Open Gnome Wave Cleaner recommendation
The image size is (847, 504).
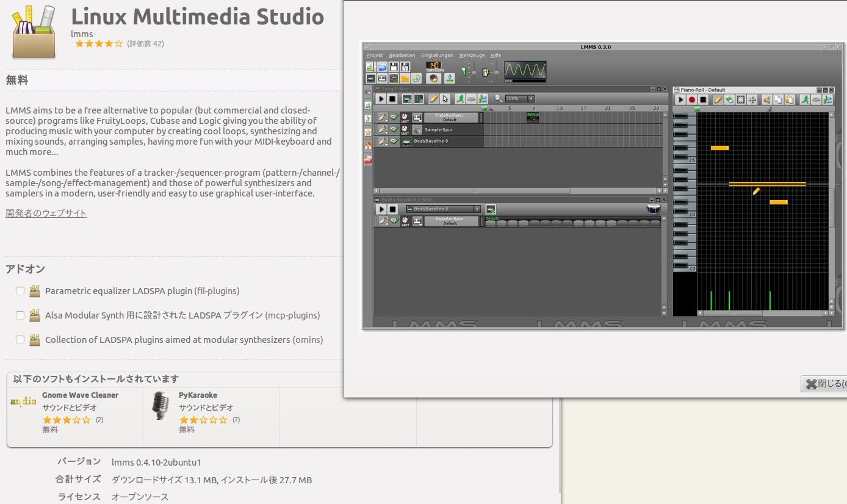click(80, 395)
